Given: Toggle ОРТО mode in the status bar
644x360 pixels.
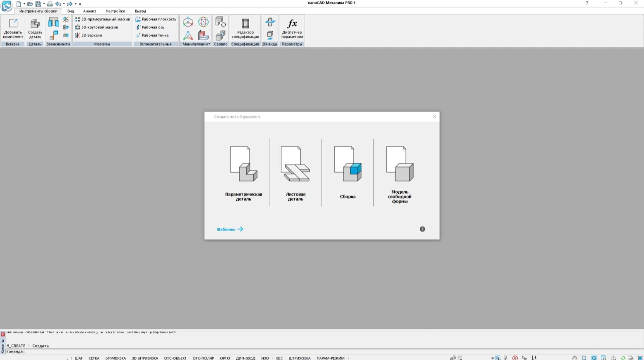Looking at the screenshot, I should point(225,358).
